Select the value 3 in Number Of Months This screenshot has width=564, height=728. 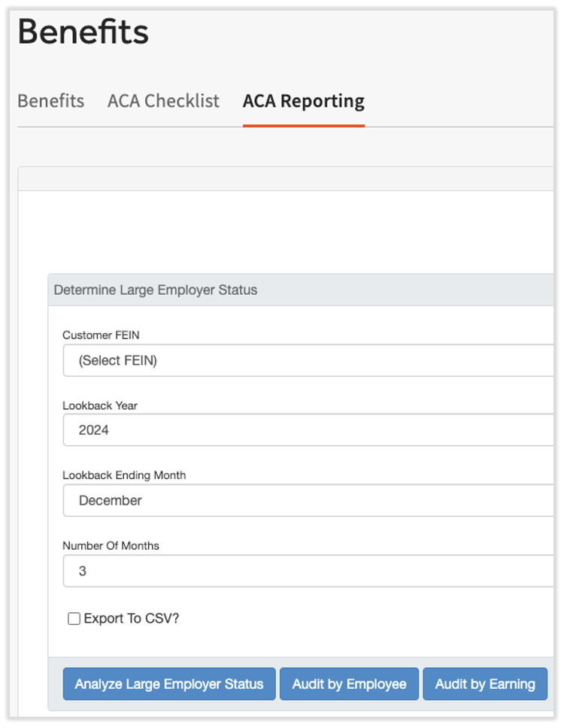301,570
